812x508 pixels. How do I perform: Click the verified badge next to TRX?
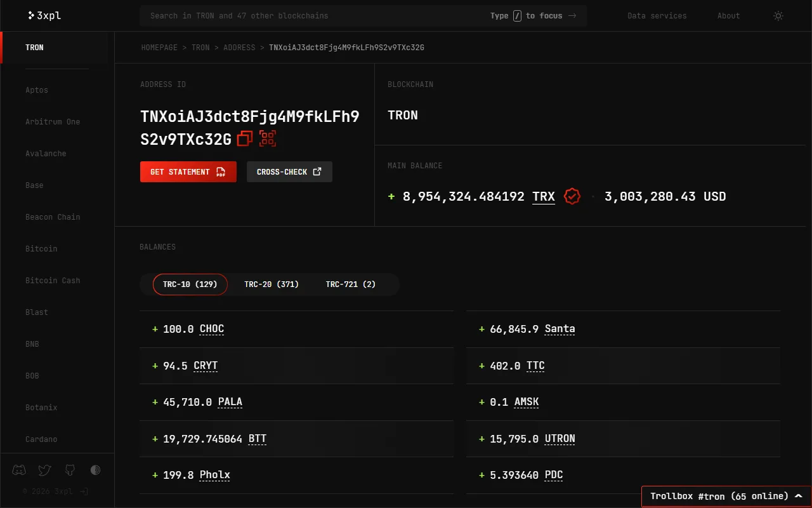click(572, 196)
